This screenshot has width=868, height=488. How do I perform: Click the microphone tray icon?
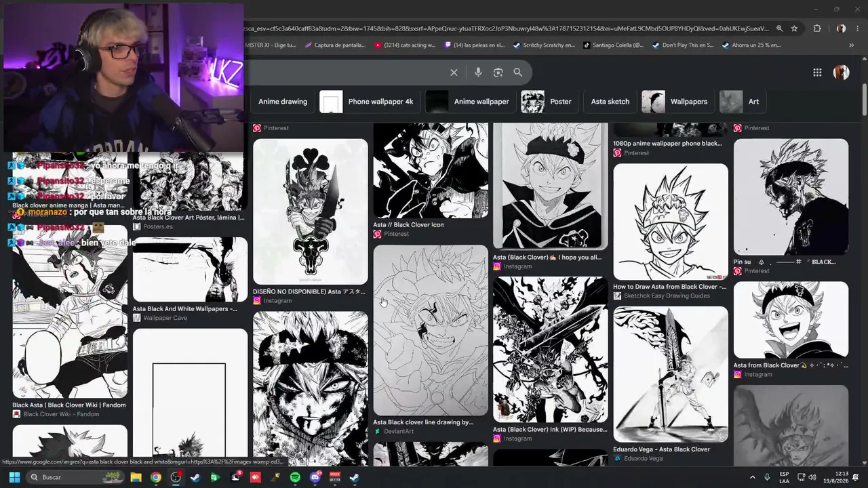tap(767, 477)
